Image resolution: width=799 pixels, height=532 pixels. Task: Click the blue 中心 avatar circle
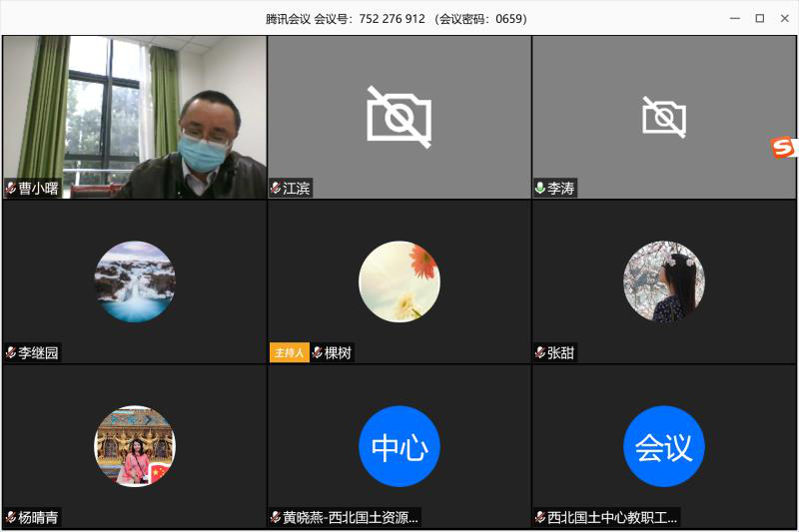399,446
